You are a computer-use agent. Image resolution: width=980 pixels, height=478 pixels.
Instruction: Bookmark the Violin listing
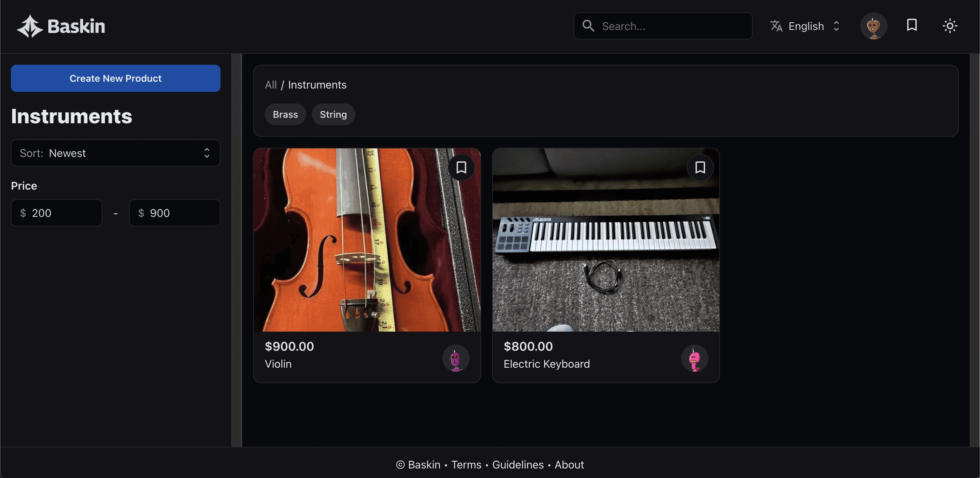(461, 168)
